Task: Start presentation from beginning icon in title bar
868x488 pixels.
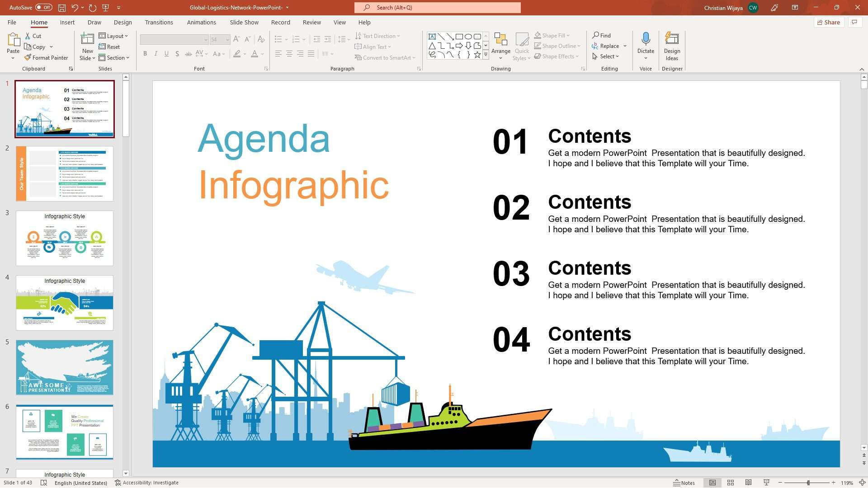Action: (x=106, y=8)
